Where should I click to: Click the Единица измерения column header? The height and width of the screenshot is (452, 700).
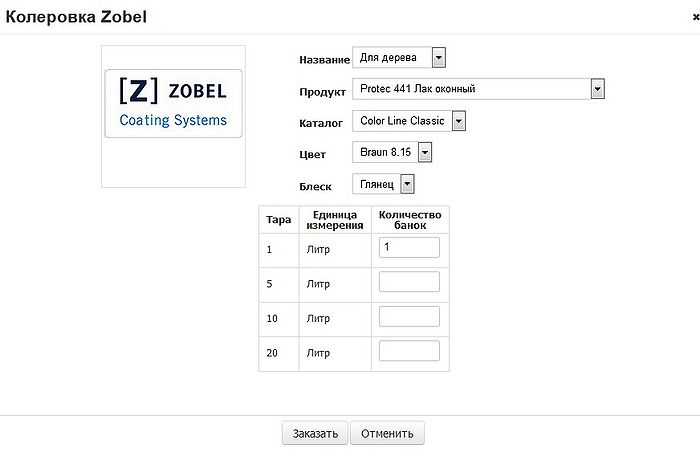(x=335, y=219)
